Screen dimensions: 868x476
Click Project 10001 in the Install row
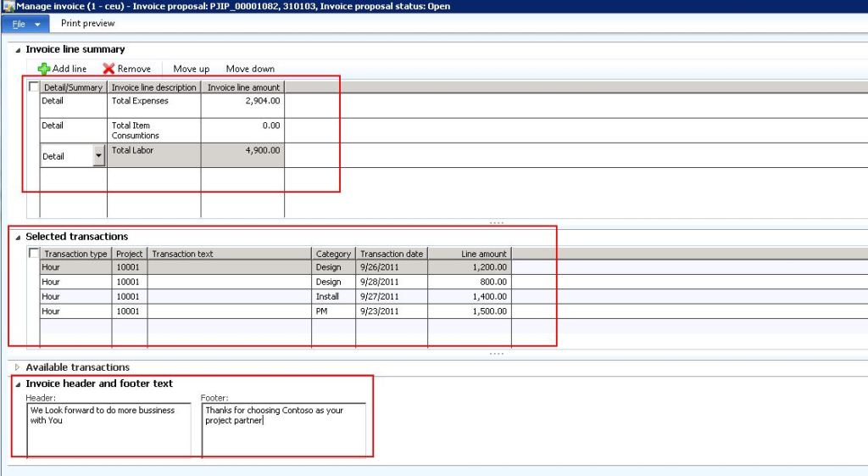pos(130,296)
